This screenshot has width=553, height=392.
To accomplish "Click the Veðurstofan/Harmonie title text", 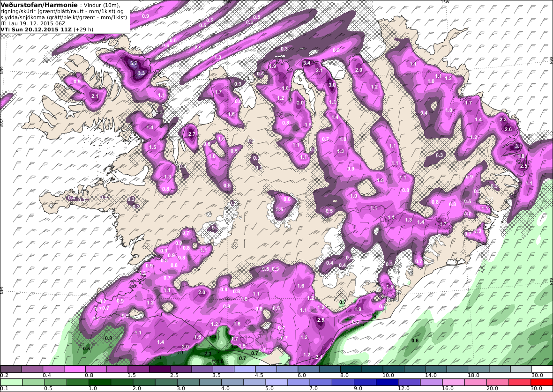I will (x=39, y=5).
